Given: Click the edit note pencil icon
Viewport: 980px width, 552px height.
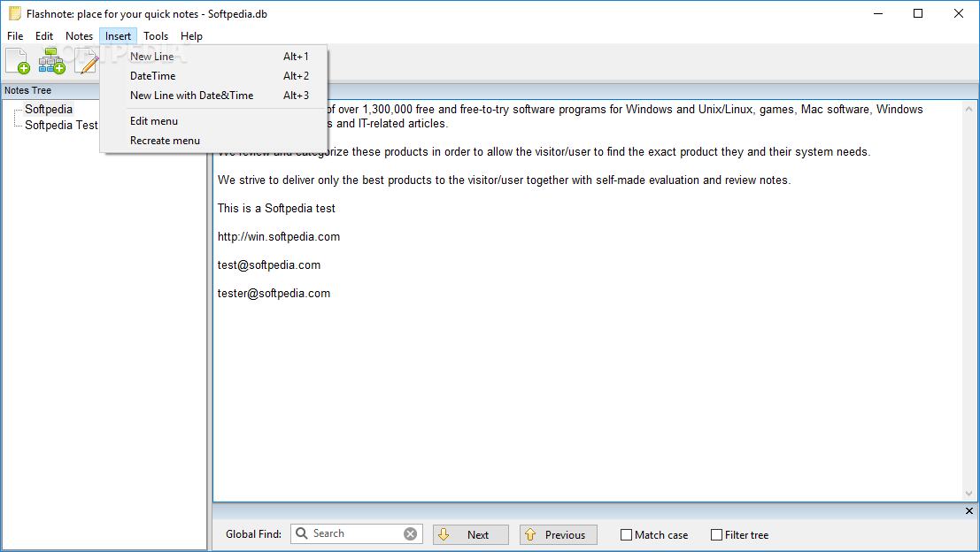Looking at the screenshot, I should coord(86,61).
